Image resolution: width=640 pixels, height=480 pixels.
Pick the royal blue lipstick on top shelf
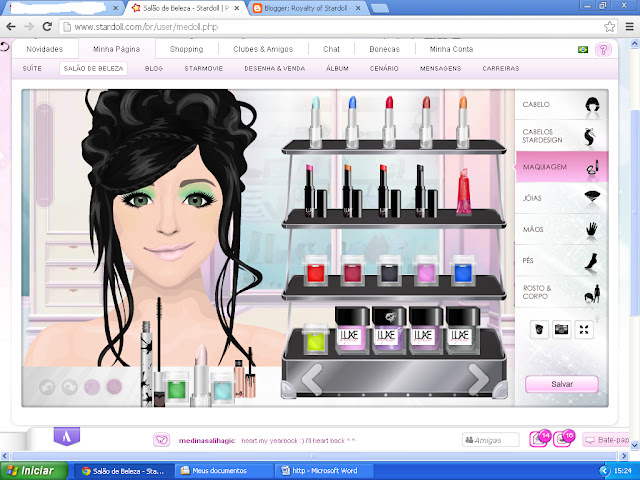[352, 122]
